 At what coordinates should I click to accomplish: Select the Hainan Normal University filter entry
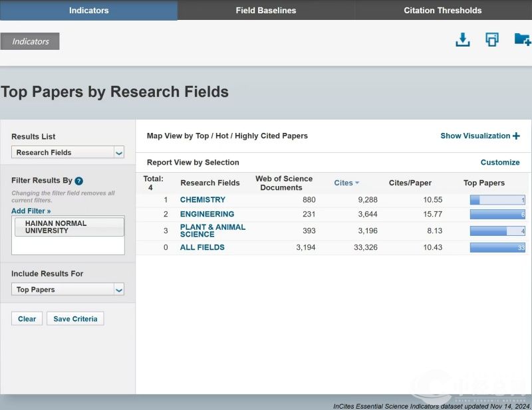click(x=68, y=227)
